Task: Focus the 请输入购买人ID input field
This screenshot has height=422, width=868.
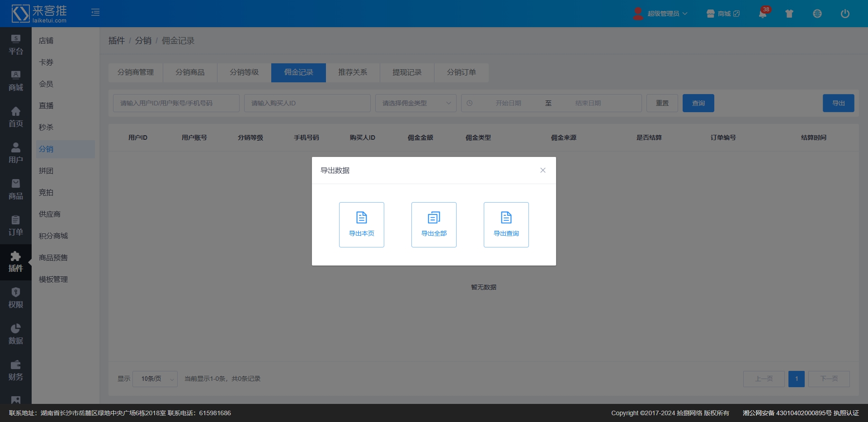Action: 307,103
